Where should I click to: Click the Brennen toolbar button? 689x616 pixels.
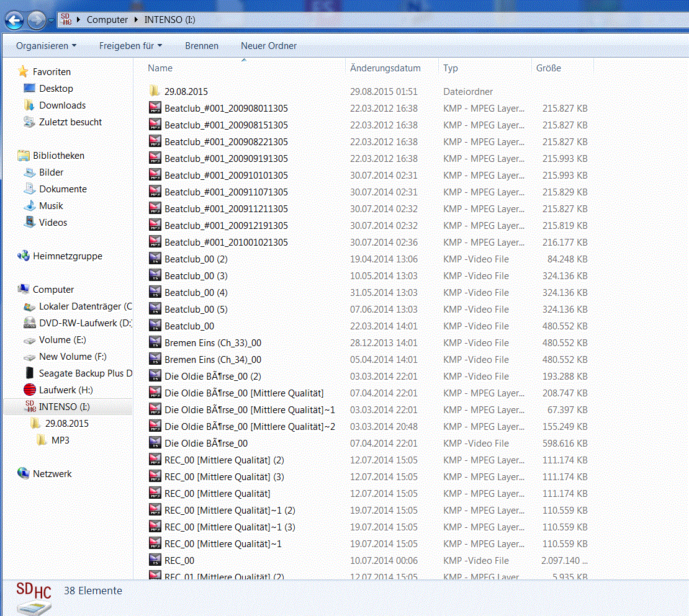point(202,46)
